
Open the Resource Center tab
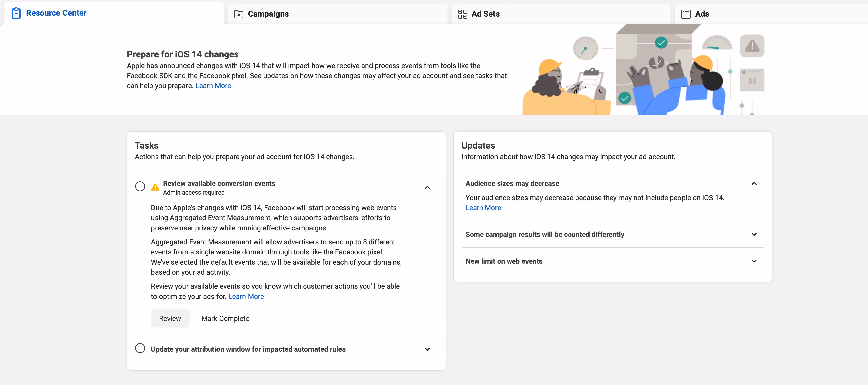click(x=114, y=13)
